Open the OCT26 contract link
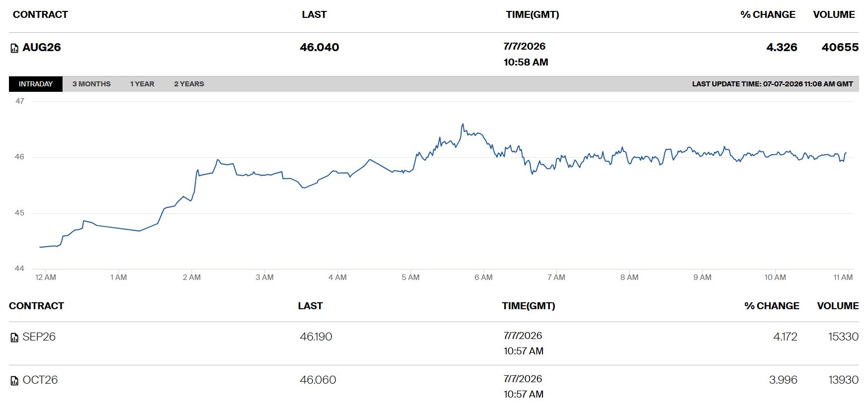This screenshot has width=868, height=403. [x=40, y=380]
